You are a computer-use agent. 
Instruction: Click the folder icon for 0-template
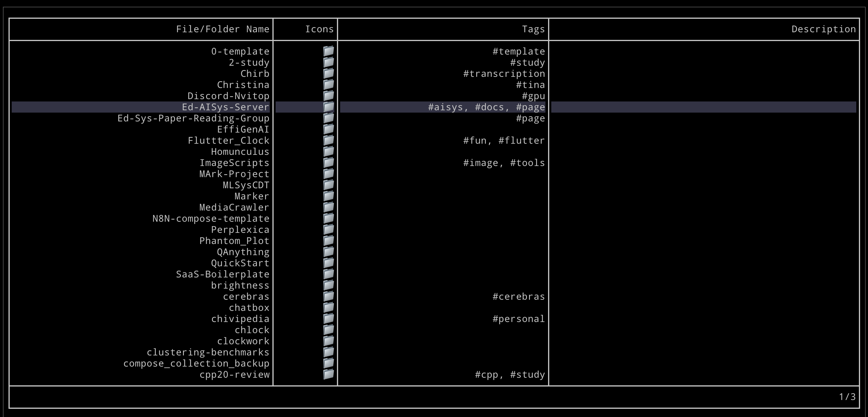pyautogui.click(x=328, y=51)
